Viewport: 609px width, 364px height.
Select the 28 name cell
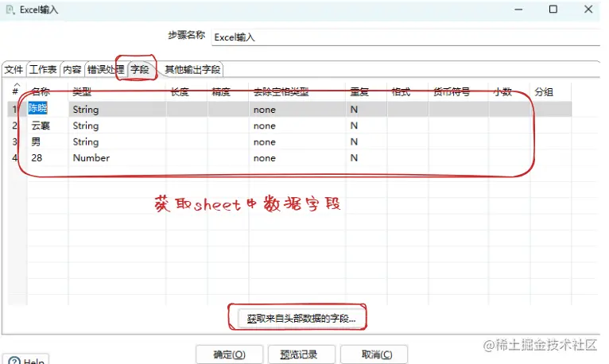(48, 158)
